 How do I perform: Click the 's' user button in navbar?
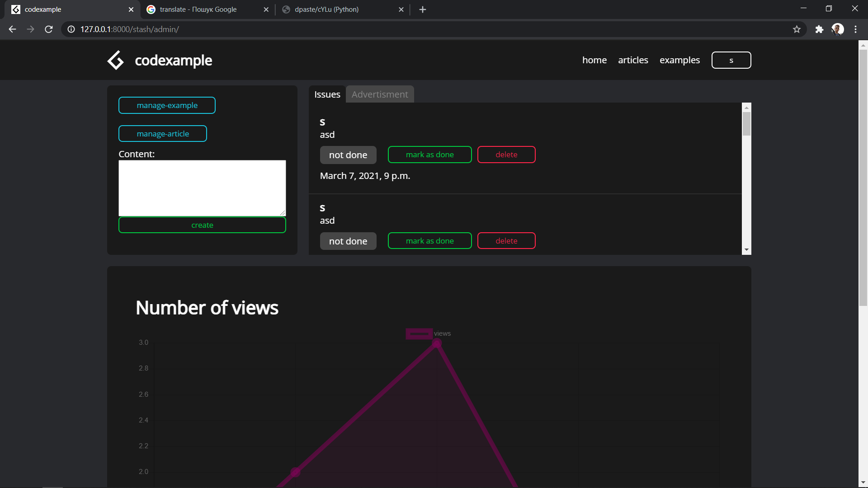click(731, 60)
